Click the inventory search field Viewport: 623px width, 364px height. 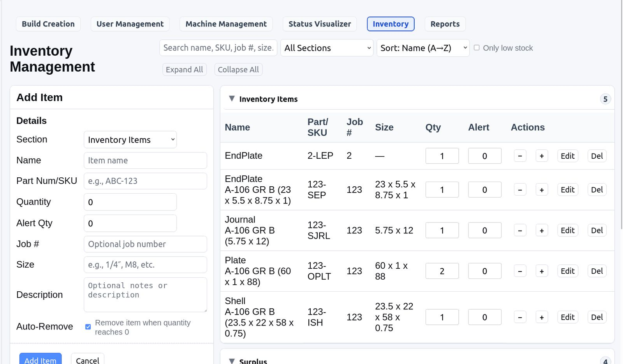218,48
